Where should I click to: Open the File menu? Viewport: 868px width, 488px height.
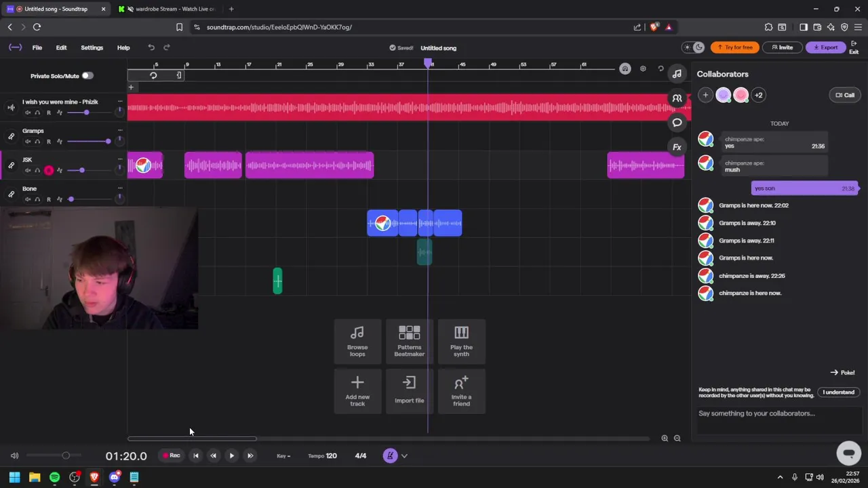[x=37, y=47]
